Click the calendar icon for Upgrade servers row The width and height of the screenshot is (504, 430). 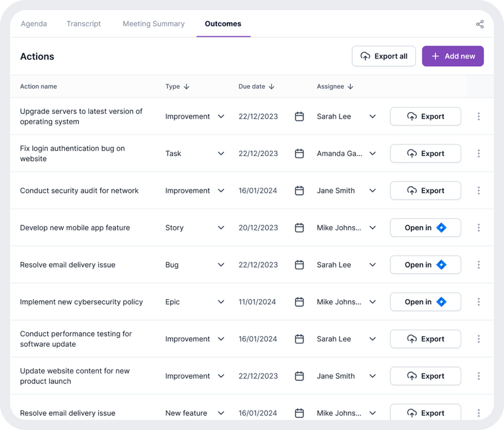(299, 116)
